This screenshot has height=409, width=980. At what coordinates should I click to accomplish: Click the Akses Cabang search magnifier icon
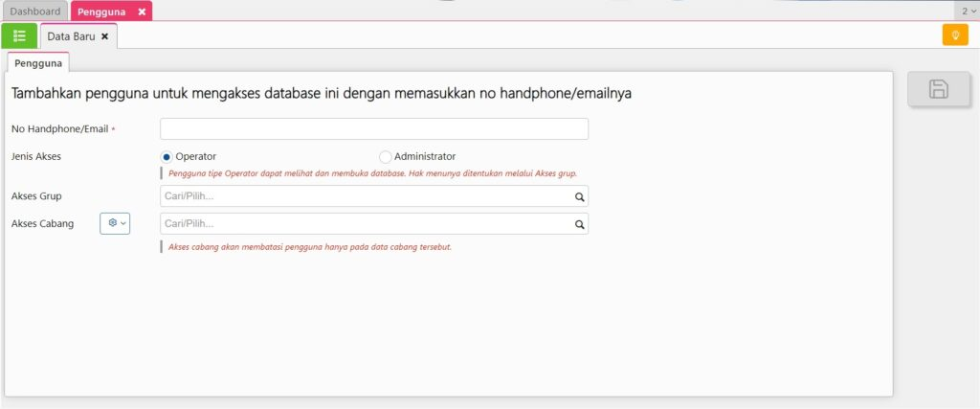(579, 224)
